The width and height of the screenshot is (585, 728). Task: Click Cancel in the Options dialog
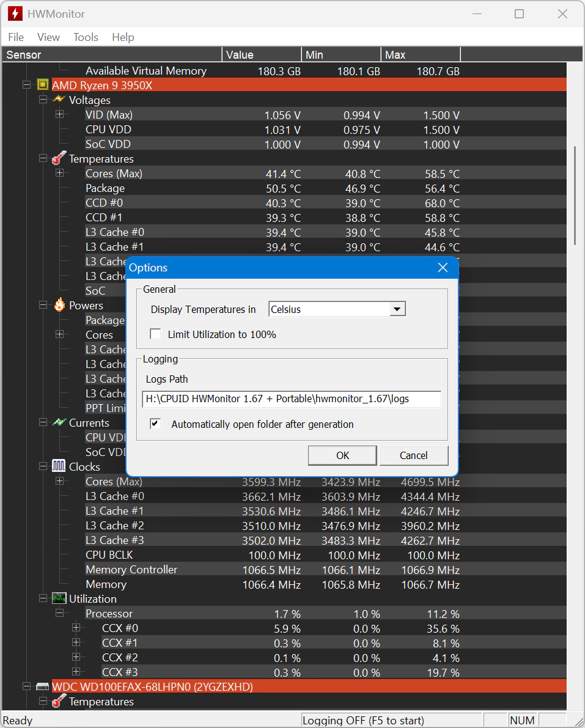coord(414,455)
